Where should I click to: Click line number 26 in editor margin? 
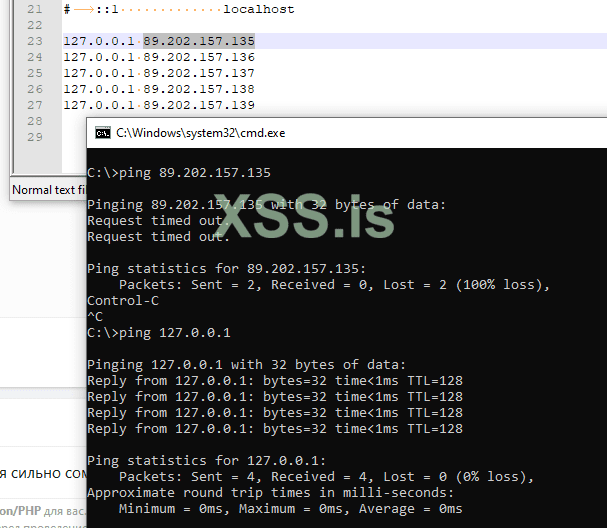coord(35,89)
